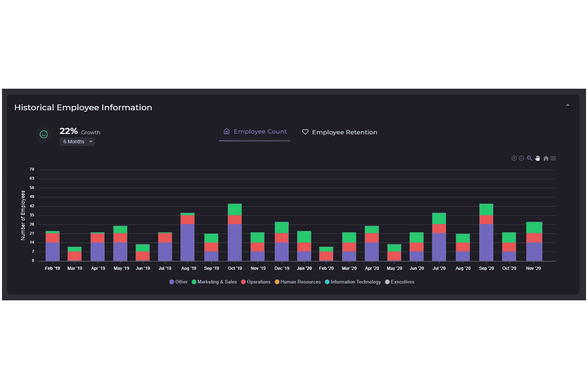588x392 pixels.
Task: Click the green segment of Sep '20 bar
Action: tap(486, 209)
